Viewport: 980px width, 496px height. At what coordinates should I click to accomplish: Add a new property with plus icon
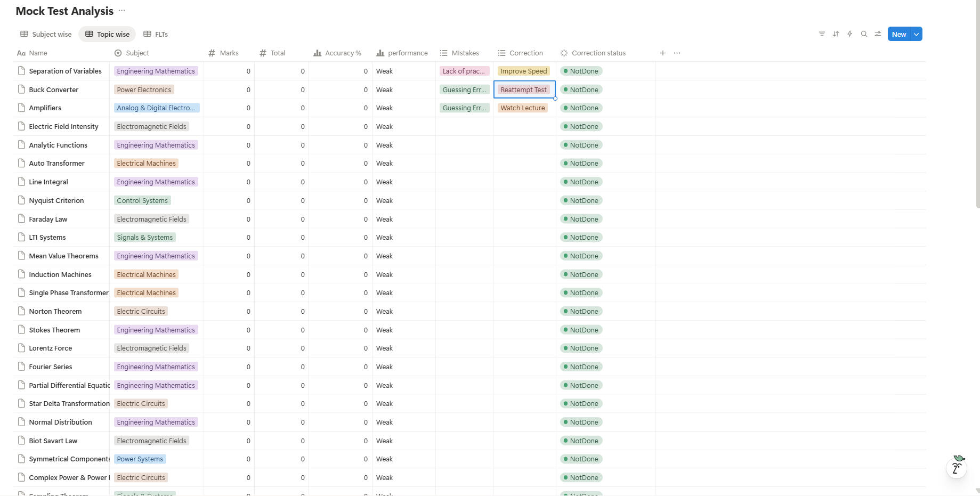tap(662, 53)
